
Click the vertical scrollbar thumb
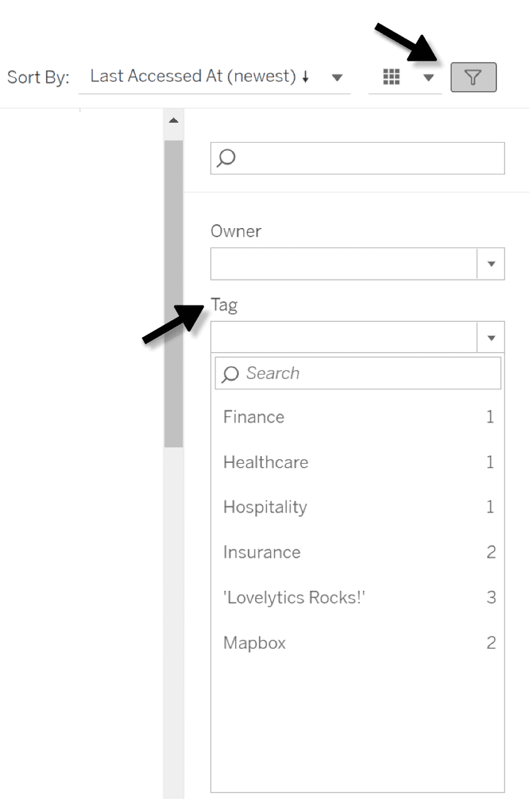(174, 293)
